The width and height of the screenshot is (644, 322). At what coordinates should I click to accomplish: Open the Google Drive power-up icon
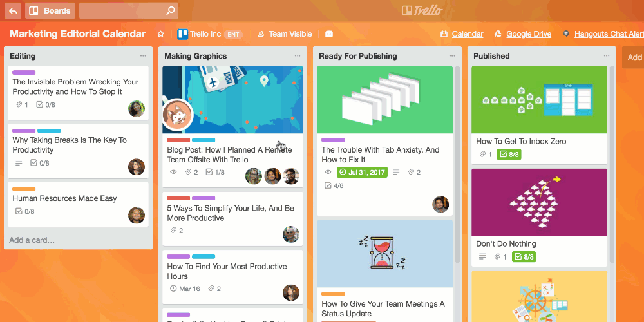[498, 34]
